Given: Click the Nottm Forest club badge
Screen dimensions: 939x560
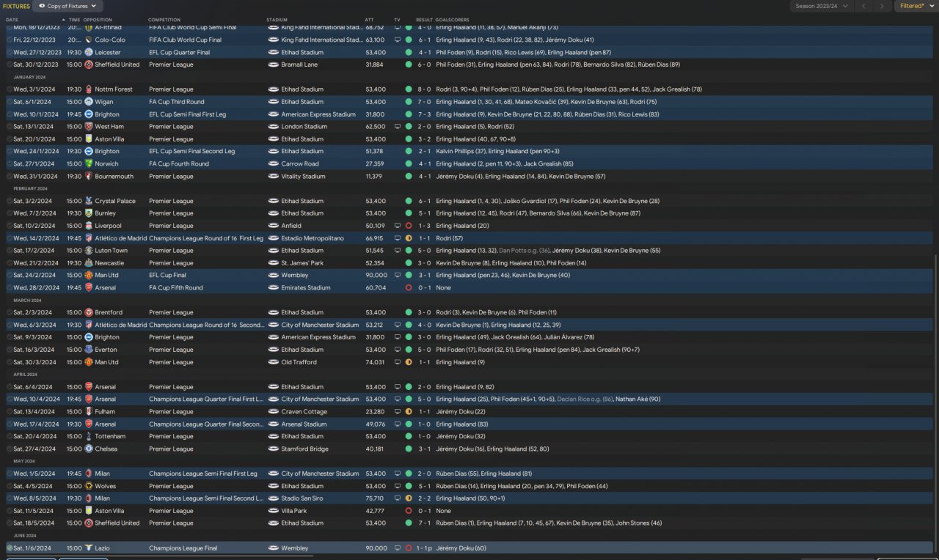Looking at the screenshot, I should (x=88, y=89).
